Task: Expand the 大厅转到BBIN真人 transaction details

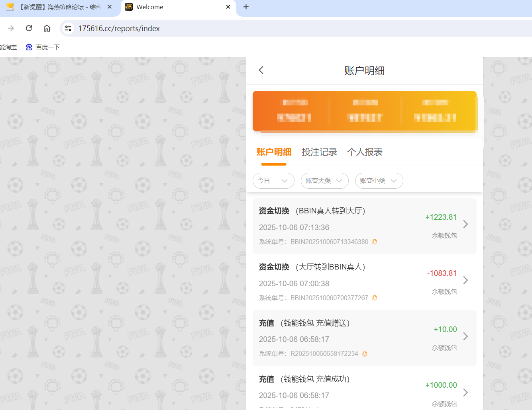Action: (x=465, y=280)
